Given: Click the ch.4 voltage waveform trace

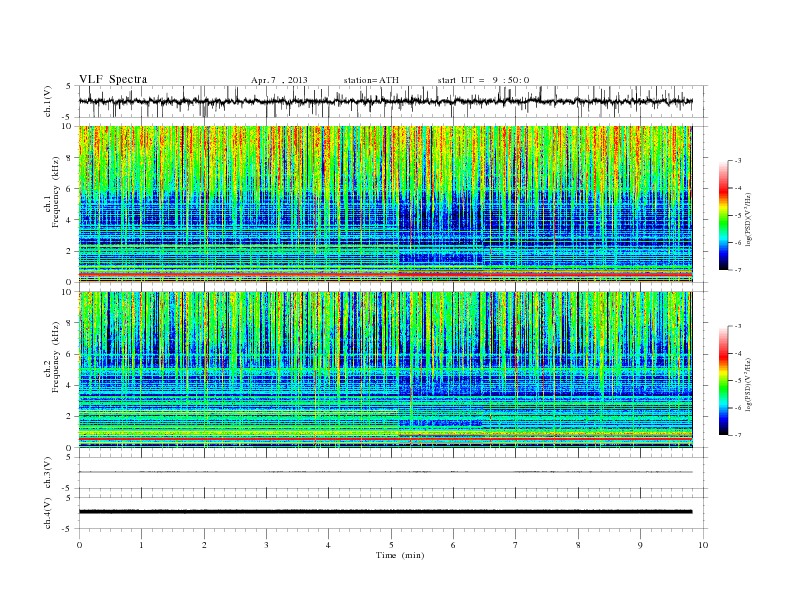Looking at the screenshot, I should coord(385,512).
